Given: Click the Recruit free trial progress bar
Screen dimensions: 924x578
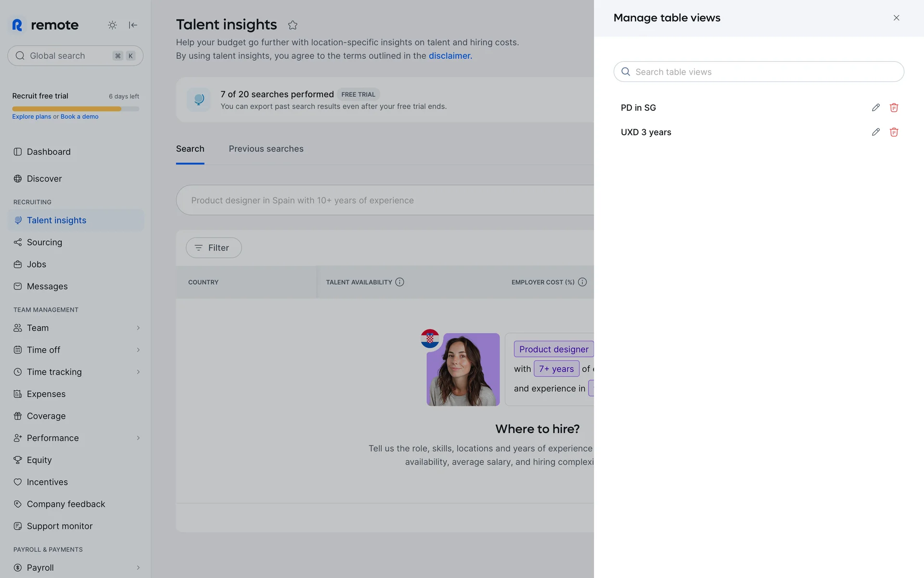Looking at the screenshot, I should coord(76,109).
